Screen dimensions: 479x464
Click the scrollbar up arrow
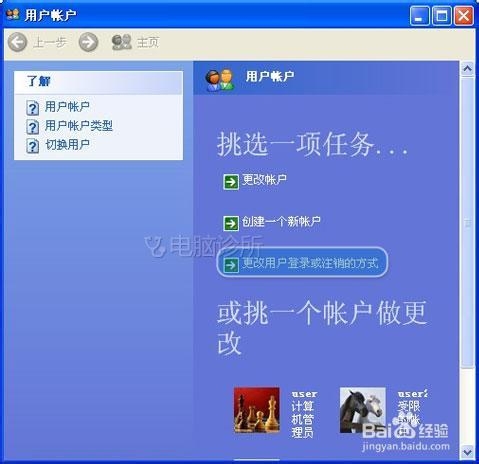[x=468, y=69]
